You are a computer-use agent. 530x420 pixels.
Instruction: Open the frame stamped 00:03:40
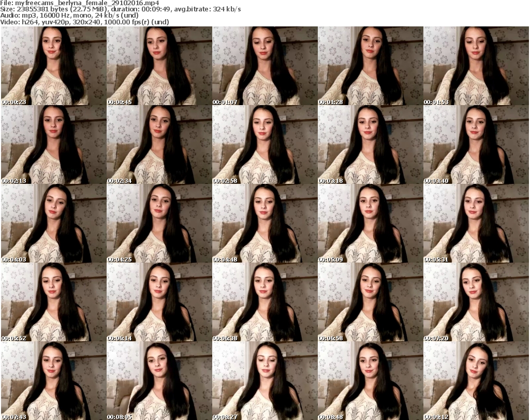point(476,144)
